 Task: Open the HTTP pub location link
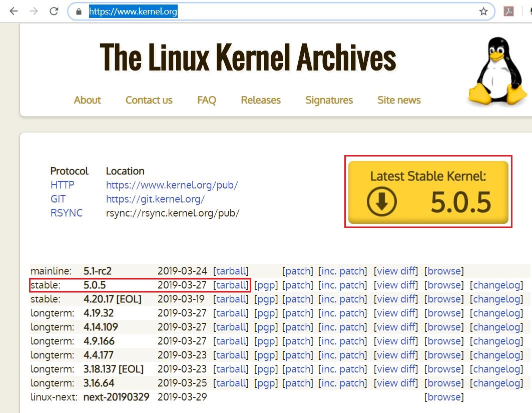[x=172, y=185]
